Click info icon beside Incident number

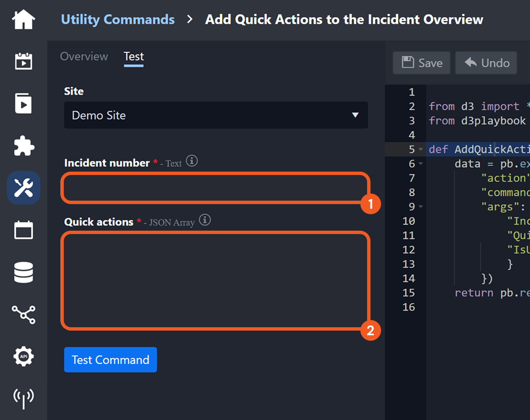pyautogui.click(x=192, y=161)
